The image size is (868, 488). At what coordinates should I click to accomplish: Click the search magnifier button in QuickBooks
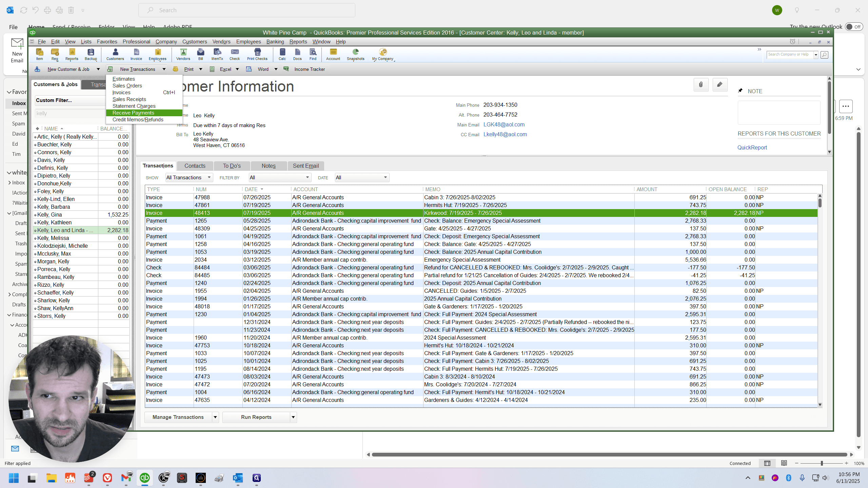pos(824,55)
